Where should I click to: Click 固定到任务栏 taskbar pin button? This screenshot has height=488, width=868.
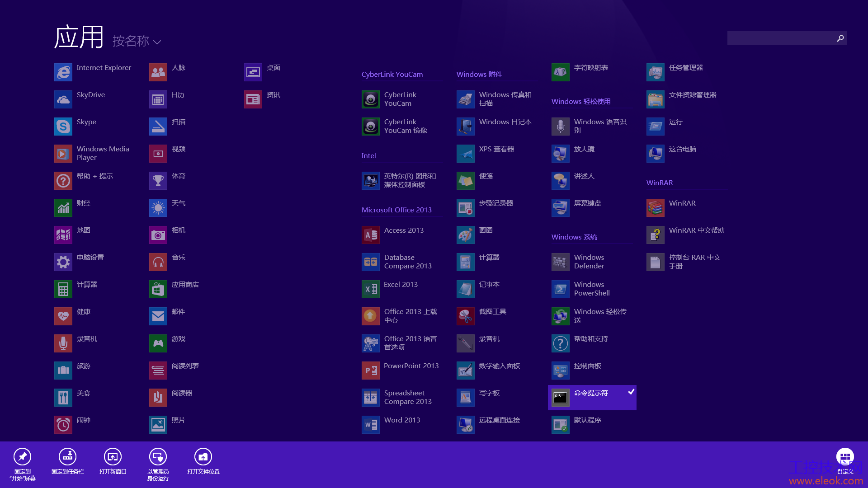tap(68, 461)
